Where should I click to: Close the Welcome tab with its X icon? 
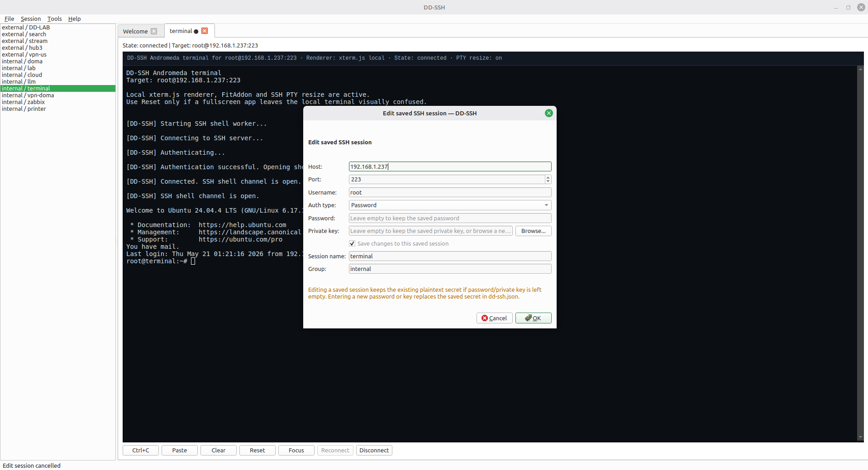click(154, 31)
